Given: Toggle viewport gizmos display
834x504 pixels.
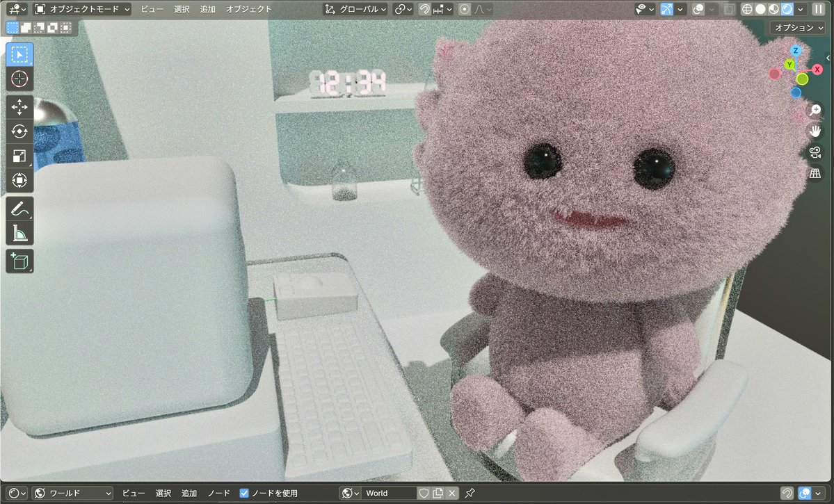Looking at the screenshot, I should tap(666, 9).
